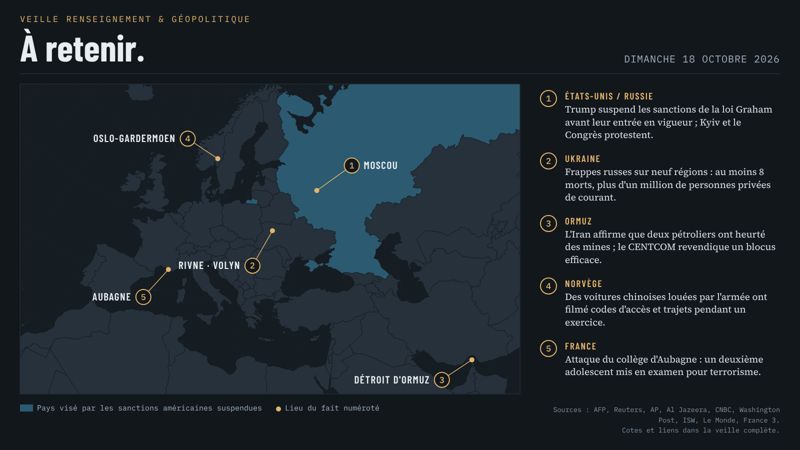Click list number 5 beside France heading

click(x=548, y=348)
